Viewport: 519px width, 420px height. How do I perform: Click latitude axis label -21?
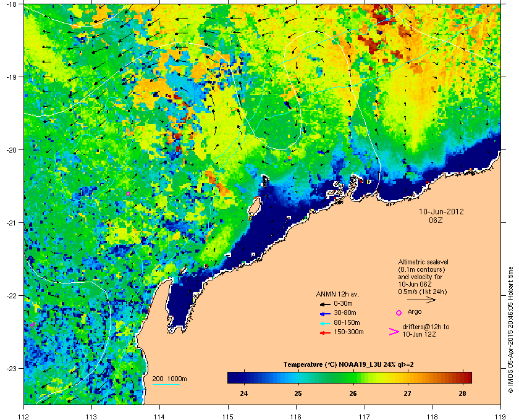[x=11, y=223]
